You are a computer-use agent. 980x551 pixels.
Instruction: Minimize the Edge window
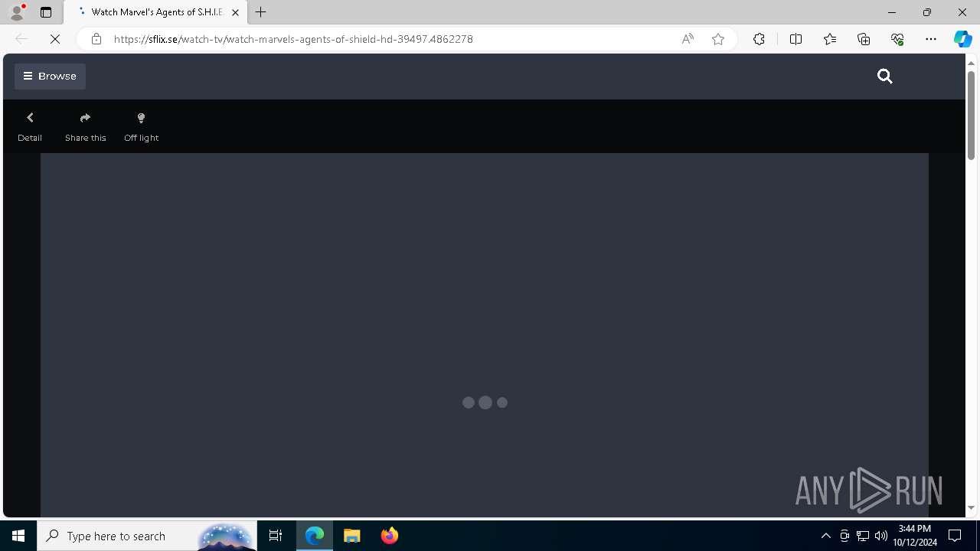pyautogui.click(x=892, y=12)
